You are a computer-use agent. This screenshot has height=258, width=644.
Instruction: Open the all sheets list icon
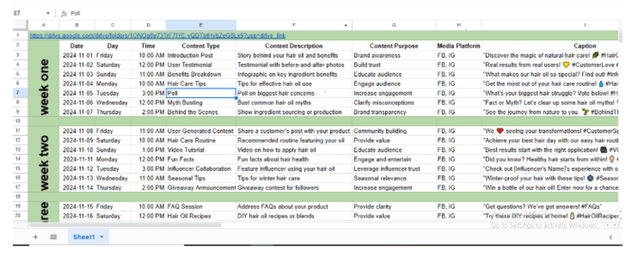pos(53,237)
